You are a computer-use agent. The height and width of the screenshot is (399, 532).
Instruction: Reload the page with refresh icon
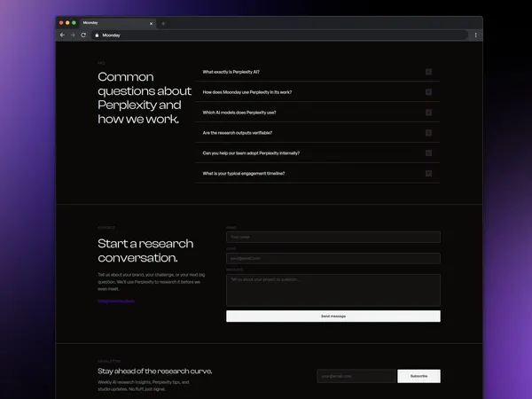pos(83,35)
